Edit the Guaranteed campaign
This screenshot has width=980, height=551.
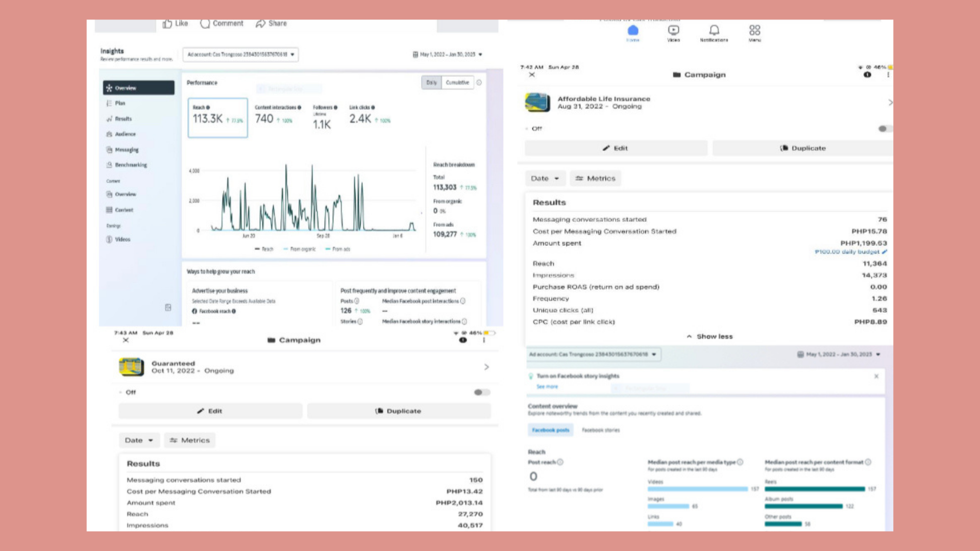click(210, 411)
